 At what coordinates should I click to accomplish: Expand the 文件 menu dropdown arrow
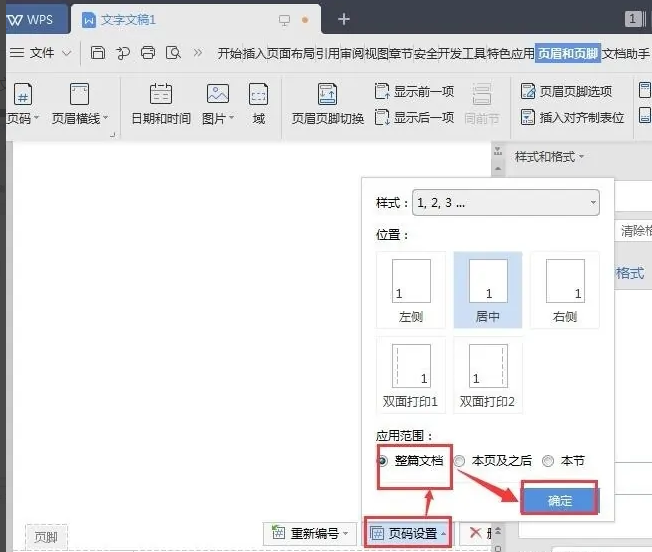click(67, 53)
